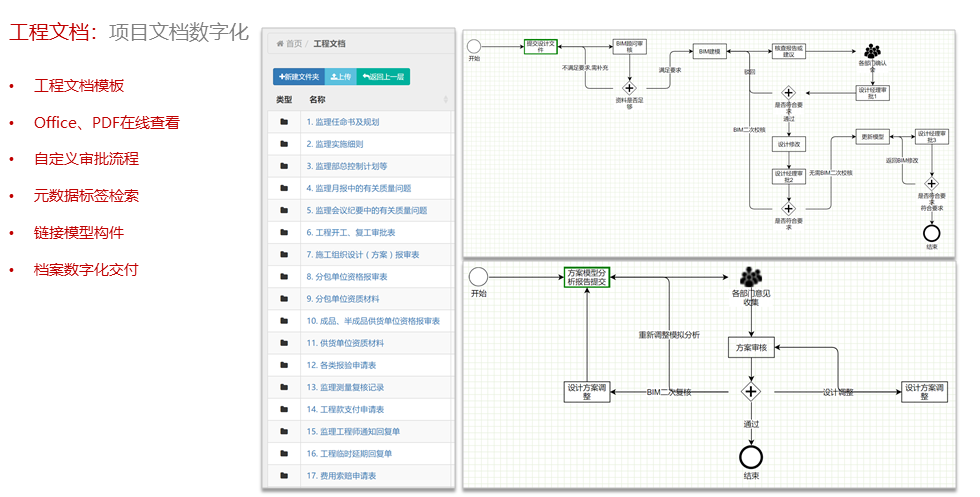Image resolution: width=980 pixels, height=497 pixels.
Task: Click the folder icon for 1. 监理任命书及规划
Action: pyautogui.click(x=284, y=122)
